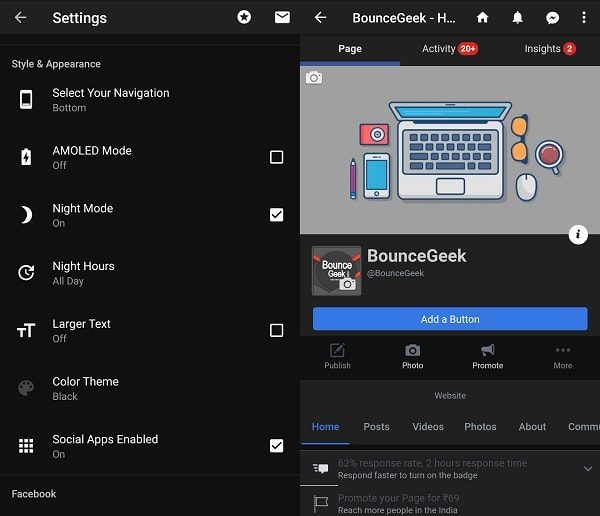
Task: Tap the battery icon beside AMOLED Mode
Action: (x=26, y=157)
